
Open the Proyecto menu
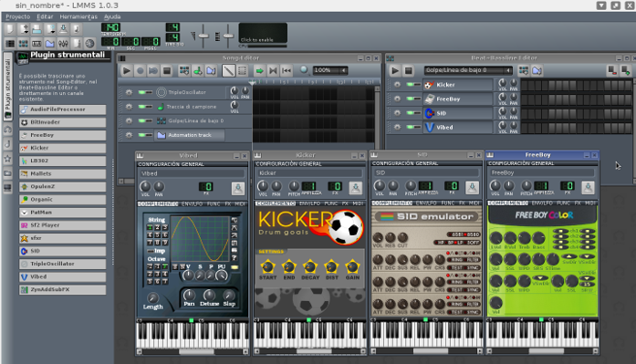click(x=18, y=16)
